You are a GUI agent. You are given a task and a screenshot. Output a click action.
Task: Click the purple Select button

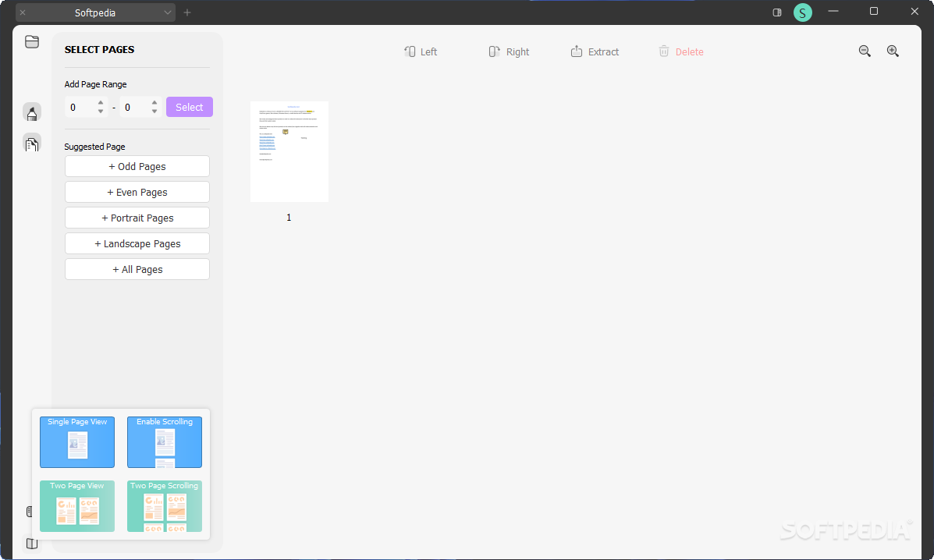click(190, 107)
